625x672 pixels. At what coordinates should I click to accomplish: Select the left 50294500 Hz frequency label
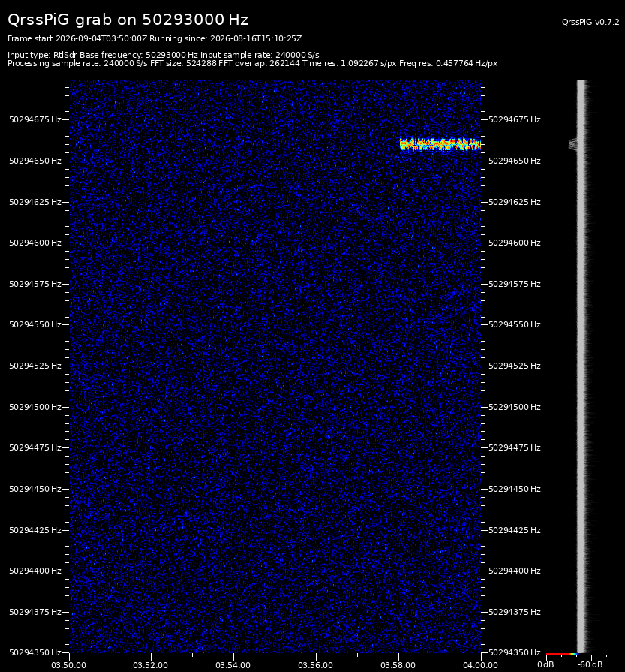tap(35, 407)
